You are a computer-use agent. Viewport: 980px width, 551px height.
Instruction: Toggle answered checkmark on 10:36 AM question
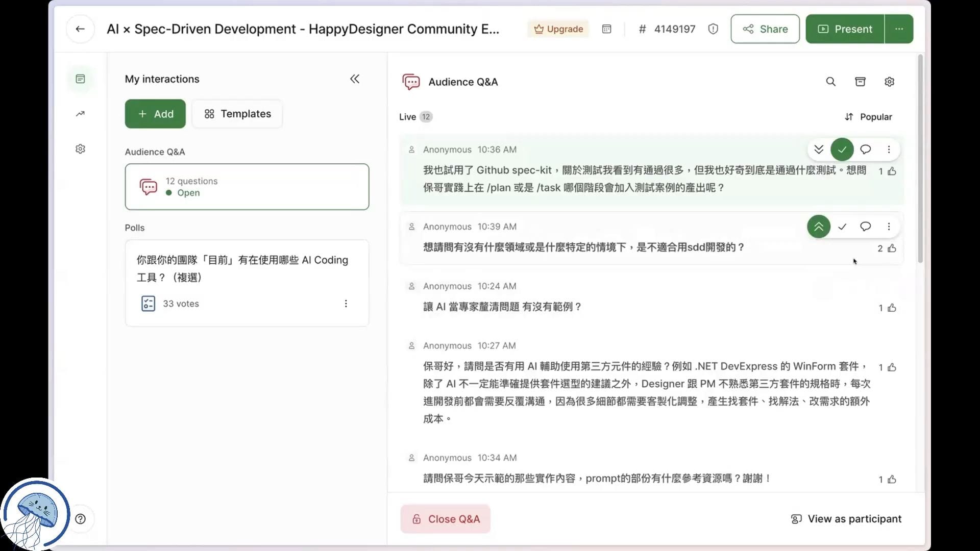pyautogui.click(x=842, y=149)
